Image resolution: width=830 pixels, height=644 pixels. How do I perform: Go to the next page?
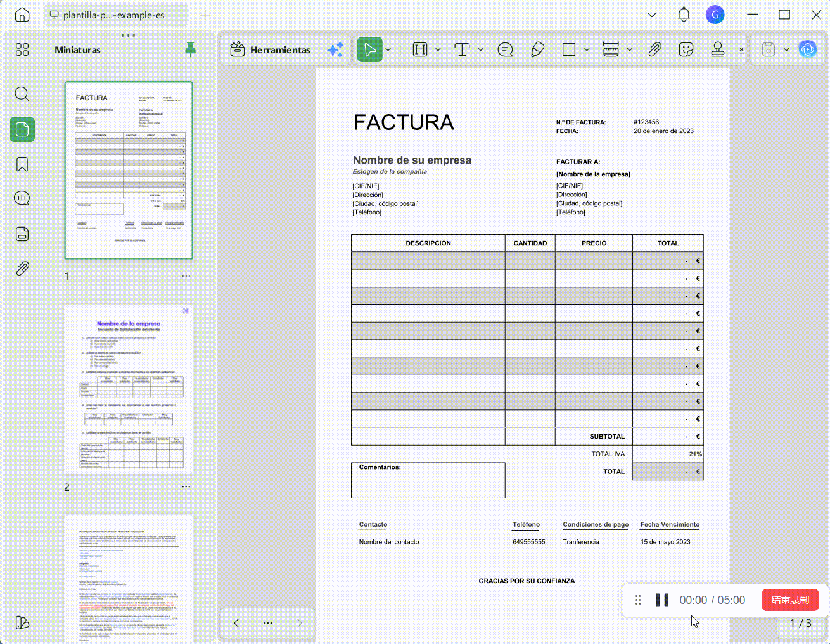300,623
